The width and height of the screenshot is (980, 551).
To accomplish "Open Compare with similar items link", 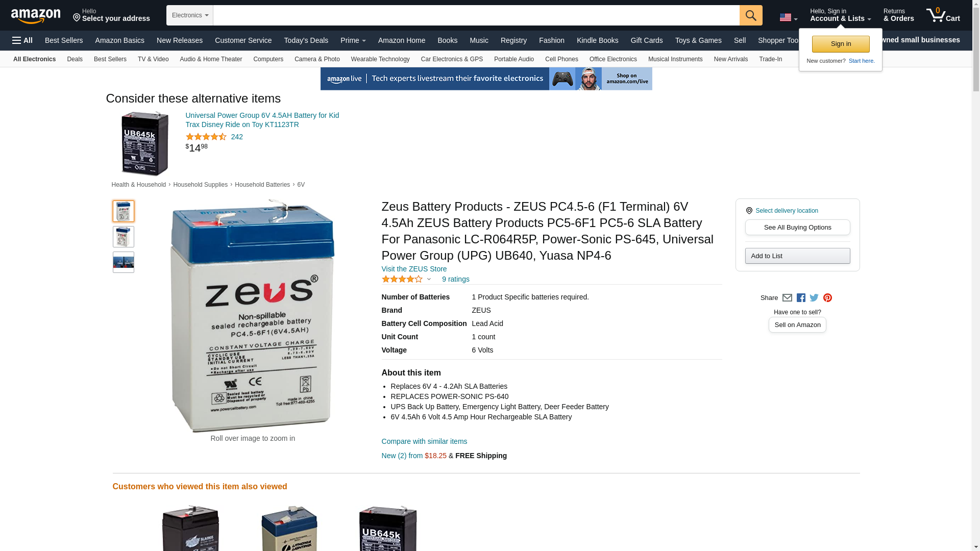I will click(424, 441).
